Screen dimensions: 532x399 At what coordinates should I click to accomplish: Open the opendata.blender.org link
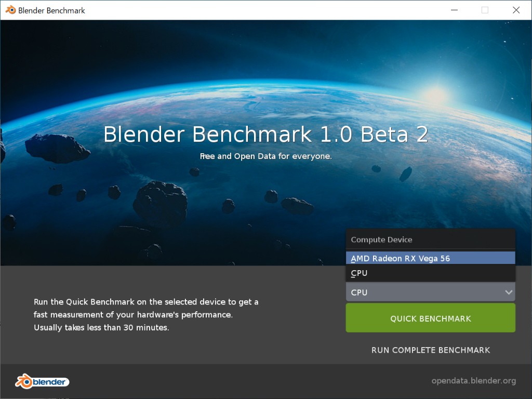point(473,381)
